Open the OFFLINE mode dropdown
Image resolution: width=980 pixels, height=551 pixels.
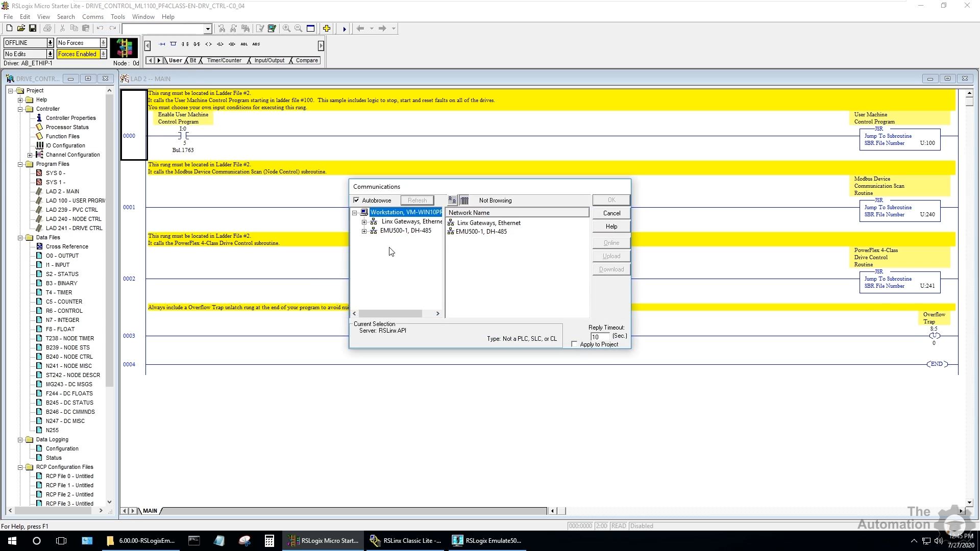point(50,43)
